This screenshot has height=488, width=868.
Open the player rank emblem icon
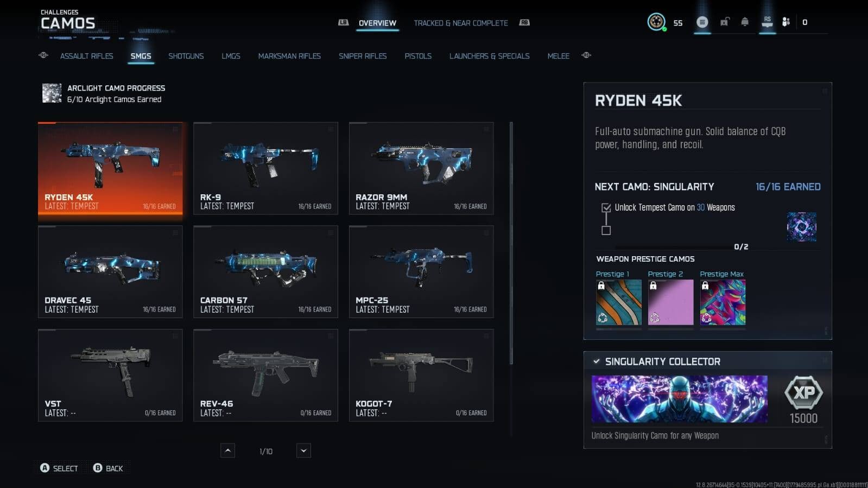(656, 22)
